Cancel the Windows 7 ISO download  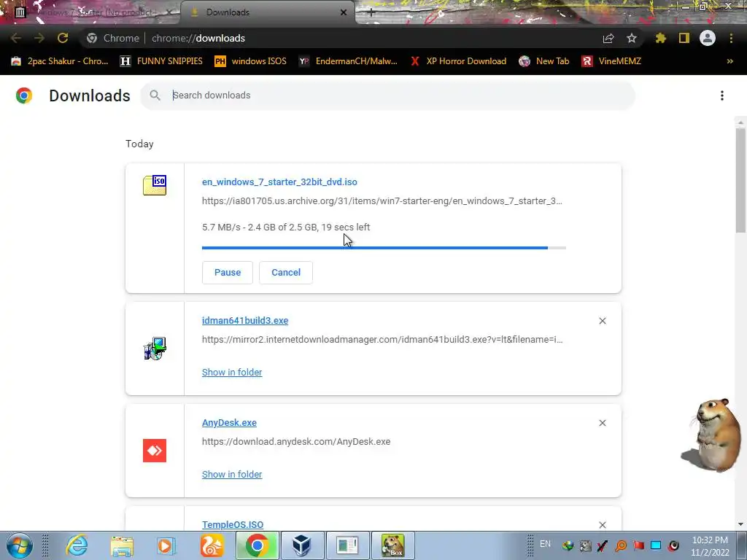click(x=286, y=273)
